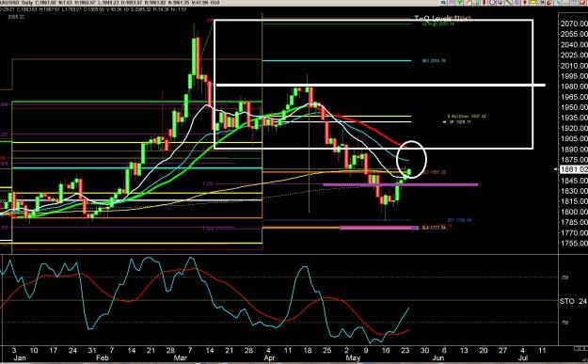Click the .750 level label in stochastic panel
The image size is (588, 364).
click(564, 323)
